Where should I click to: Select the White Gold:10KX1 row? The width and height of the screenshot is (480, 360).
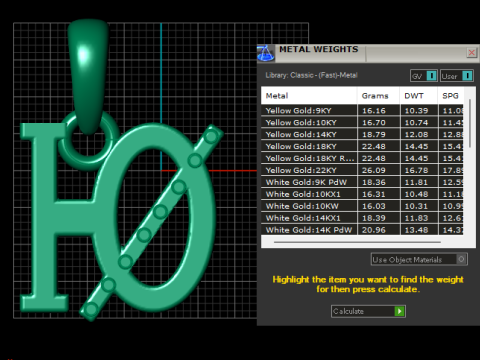click(x=362, y=194)
